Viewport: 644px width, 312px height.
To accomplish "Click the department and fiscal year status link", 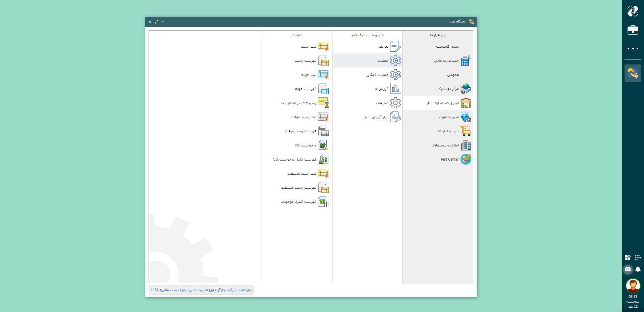I will tap(201, 290).
